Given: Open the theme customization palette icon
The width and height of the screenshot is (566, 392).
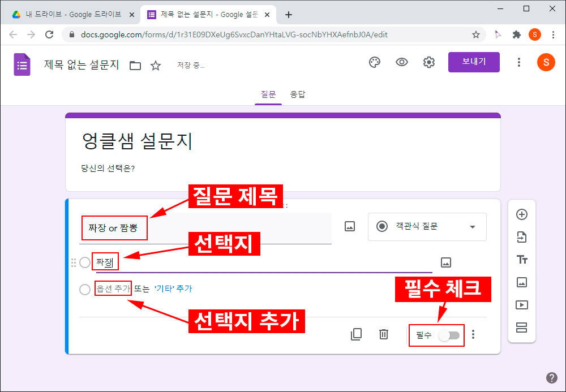Looking at the screenshot, I should [374, 62].
